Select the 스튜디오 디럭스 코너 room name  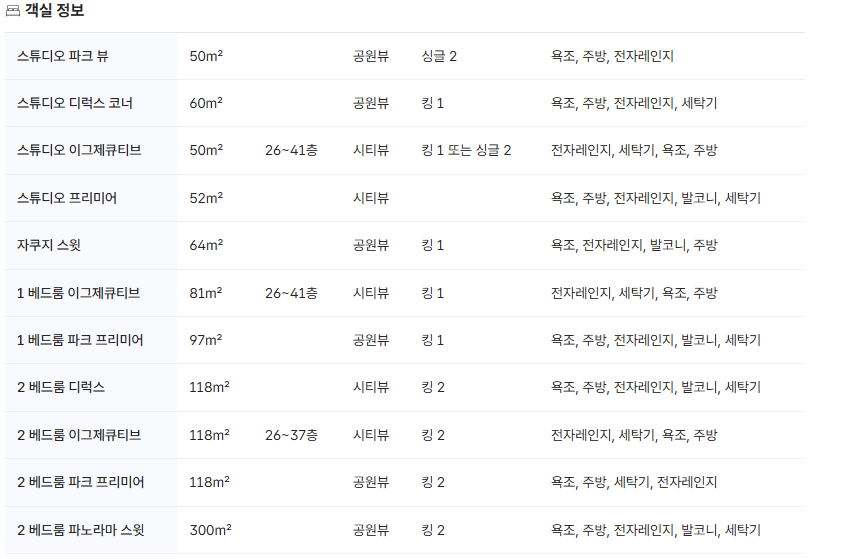pos(75,103)
